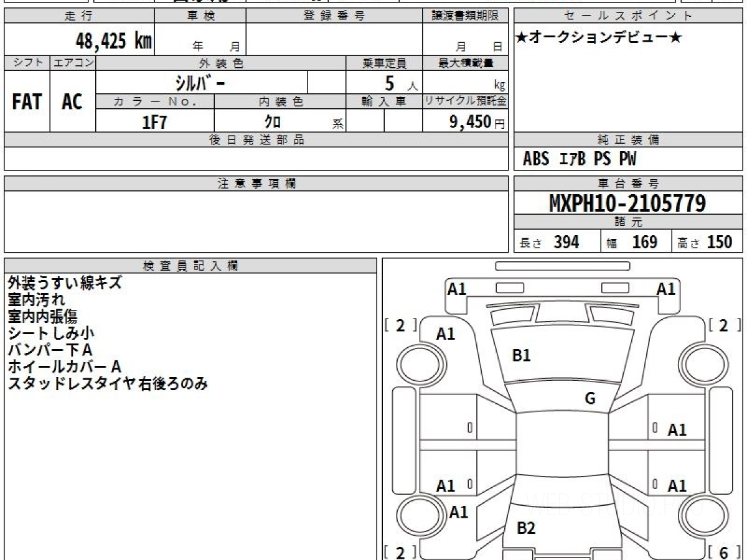Select the 長さ 394 length cell
The width and height of the screenshot is (747, 560).
click(x=557, y=242)
